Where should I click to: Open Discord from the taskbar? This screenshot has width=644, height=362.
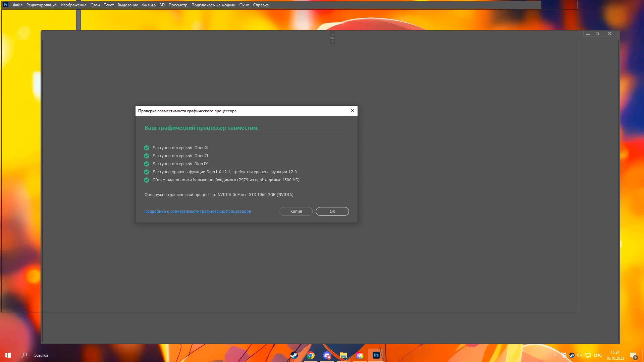(x=327, y=355)
